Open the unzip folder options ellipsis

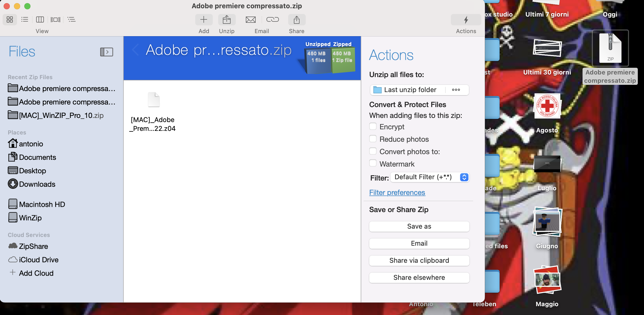pyautogui.click(x=456, y=90)
